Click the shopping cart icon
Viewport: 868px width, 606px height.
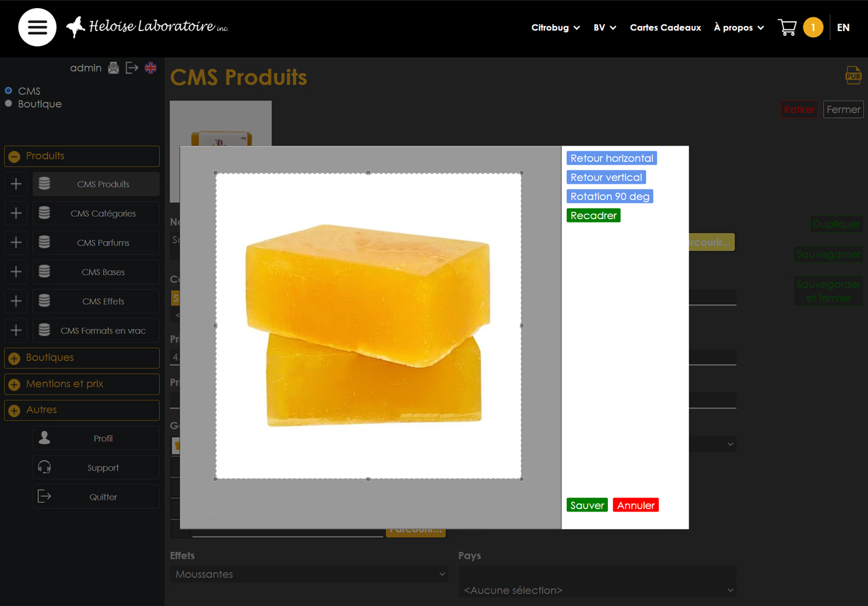pyautogui.click(x=787, y=27)
